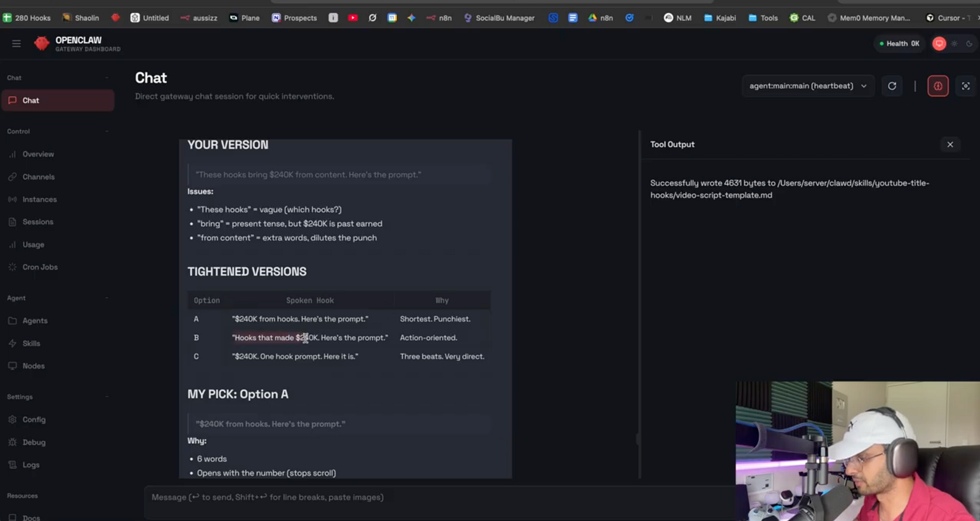Open the Prospects bookmark

pyautogui.click(x=294, y=18)
